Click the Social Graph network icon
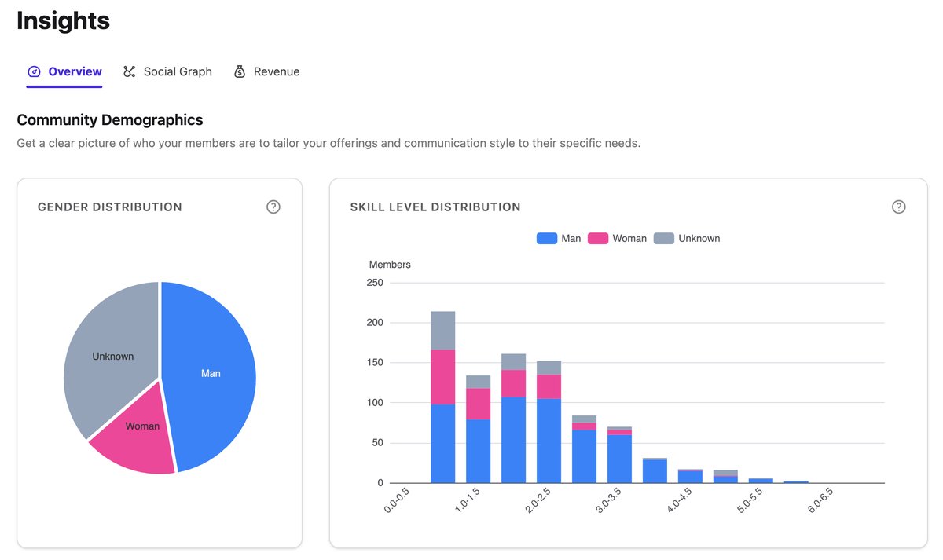943x560 pixels. coord(128,71)
